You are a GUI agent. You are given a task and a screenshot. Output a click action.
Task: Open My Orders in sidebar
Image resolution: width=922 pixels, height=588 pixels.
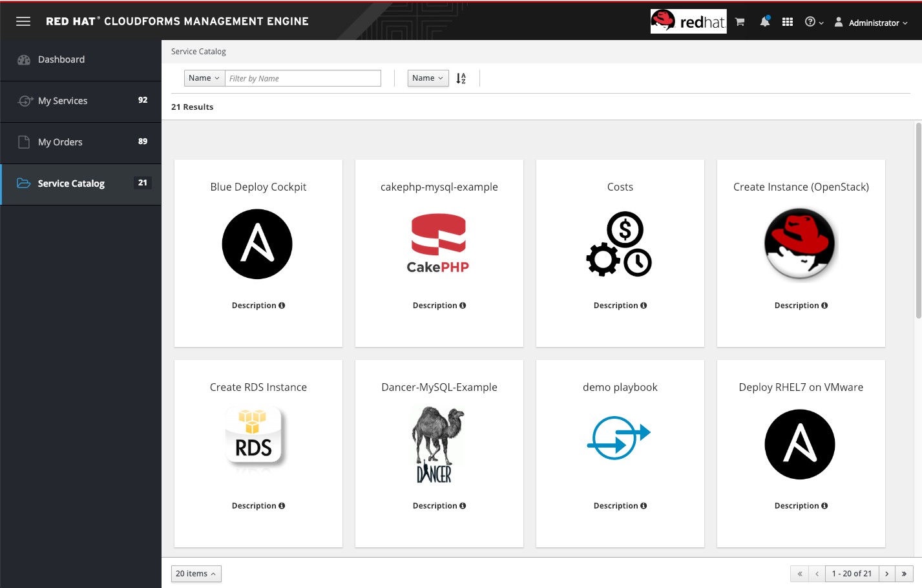coord(81,142)
